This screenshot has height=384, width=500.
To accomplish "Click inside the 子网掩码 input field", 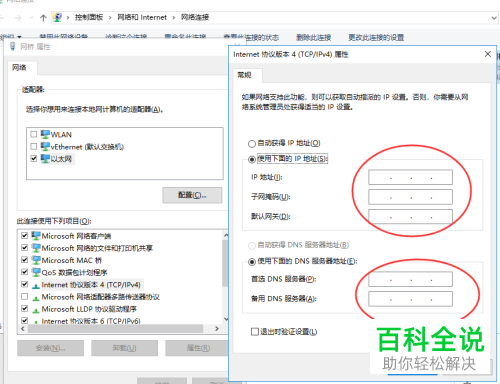I will point(410,197).
